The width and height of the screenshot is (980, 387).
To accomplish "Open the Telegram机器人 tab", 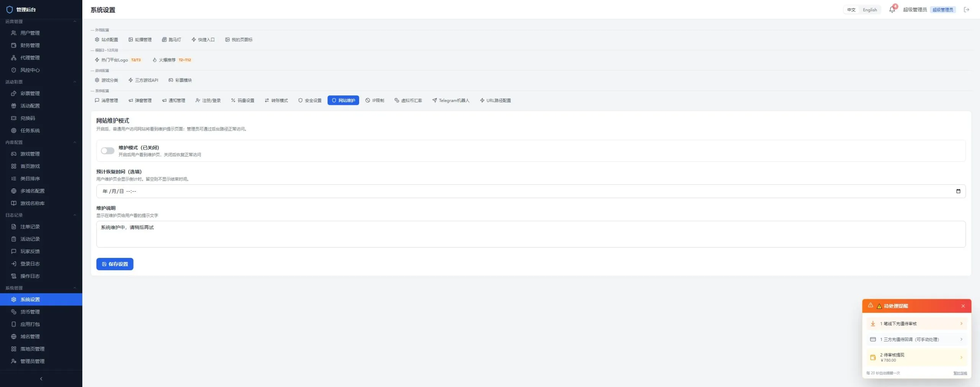I will [x=451, y=100].
